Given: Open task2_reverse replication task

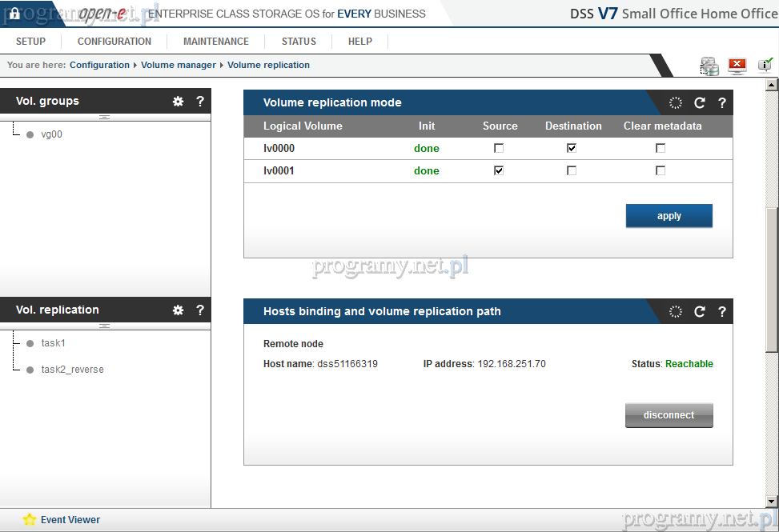Looking at the screenshot, I should coord(72,370).
